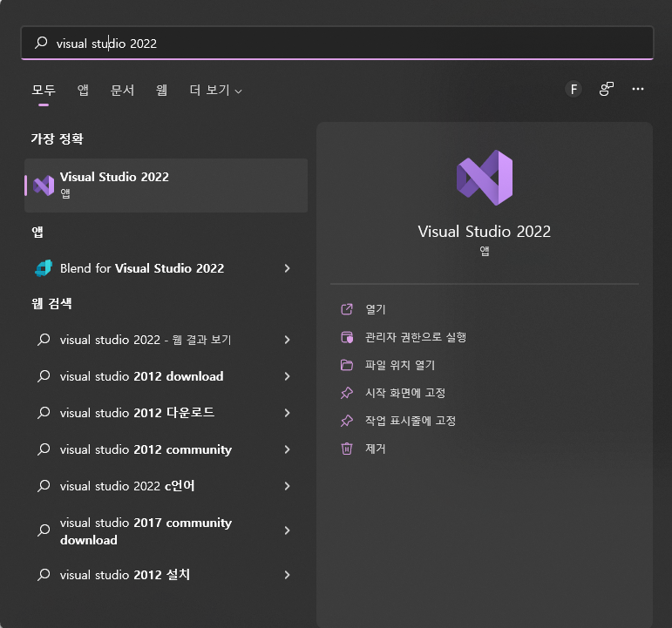Viewport: 672px width, 628px height.
Task: Click the large Visual Studio logo in details pane
Action: tap(485, 178)
